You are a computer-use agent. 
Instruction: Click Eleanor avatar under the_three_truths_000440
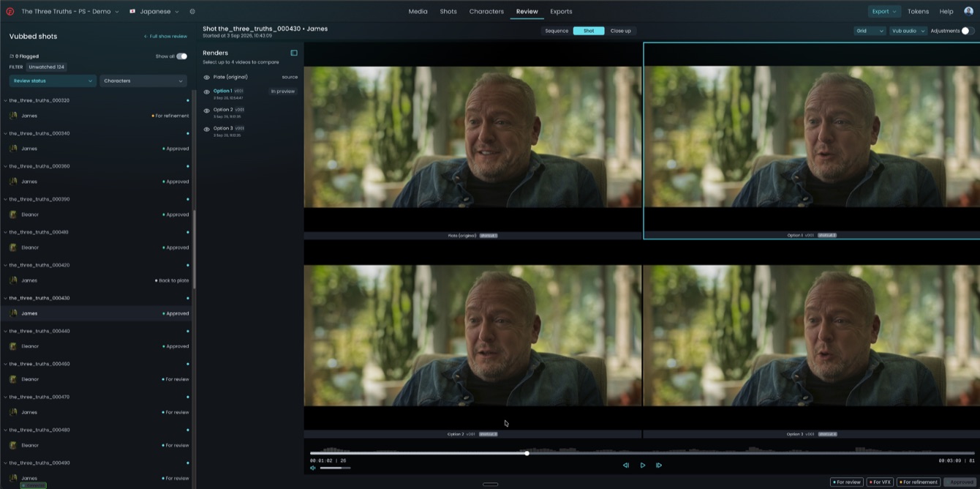coord(13,346)
